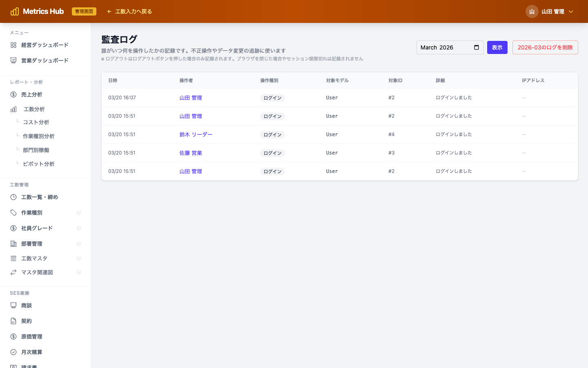Screen dimensions: 588x368
Task: Click the マスタ関連図 arrows icon
Action: pos(13,272)
